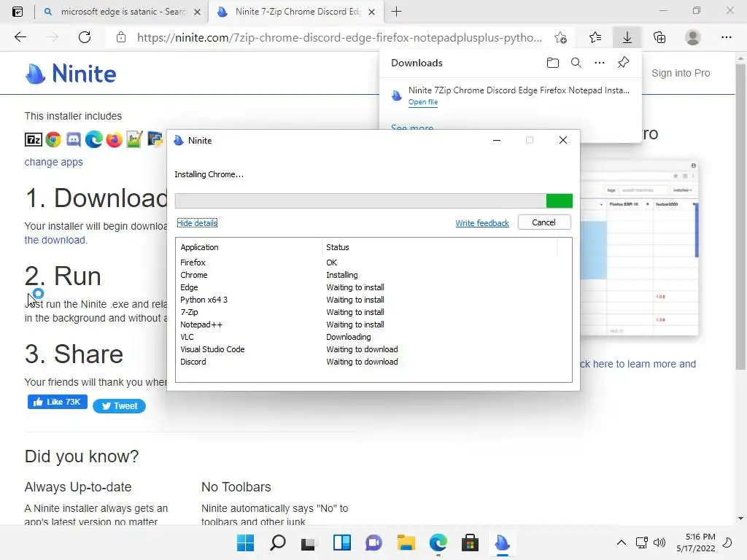Click the Chrome icon in installer list
The width and height of the screenshot is (747, 560).
53,139
